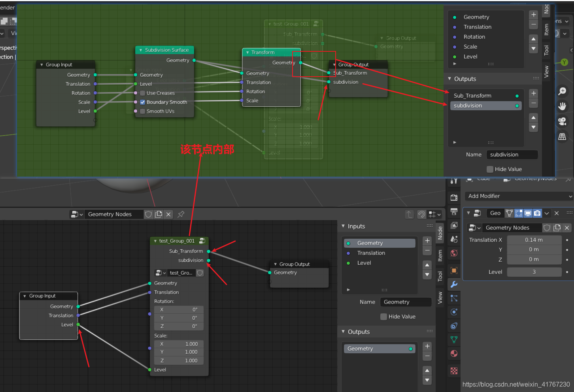Select Rotation in upper inputs list
The height and width of the screenshot is (392, 574).
click(x=486, y=37)
